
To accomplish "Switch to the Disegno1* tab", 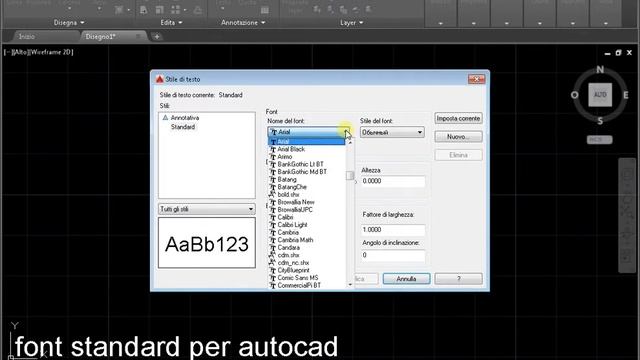I will pos(100,37).
